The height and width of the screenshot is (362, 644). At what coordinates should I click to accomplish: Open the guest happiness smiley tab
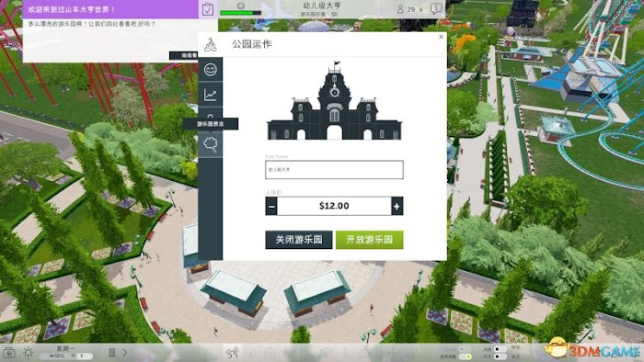pyautogui.click(x=211, y=69)
